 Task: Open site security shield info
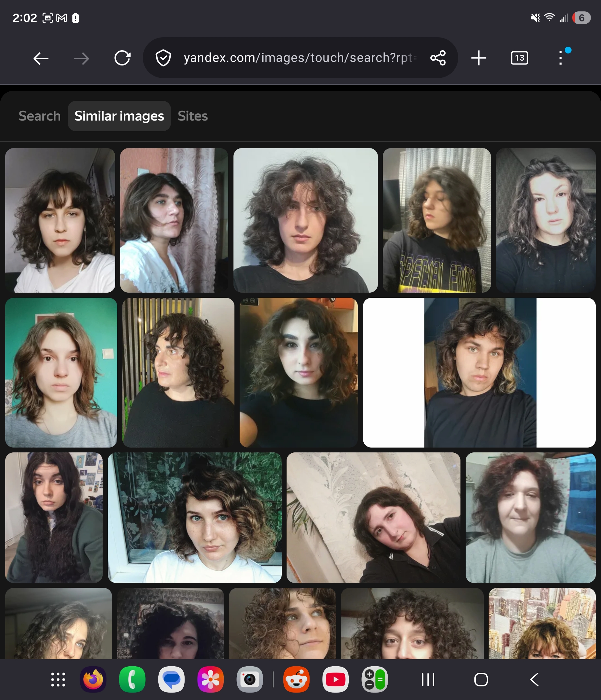point(164,58)
